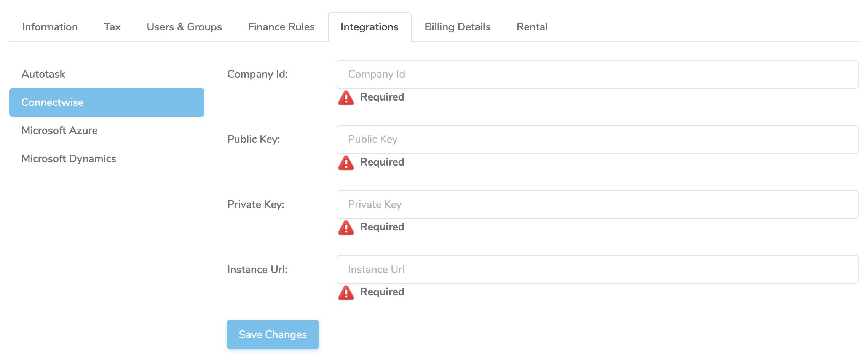Switch to the Information tab

point(50,27)
